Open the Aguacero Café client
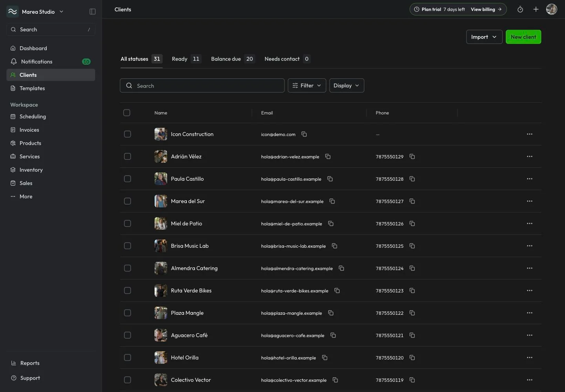 [189, 335]
